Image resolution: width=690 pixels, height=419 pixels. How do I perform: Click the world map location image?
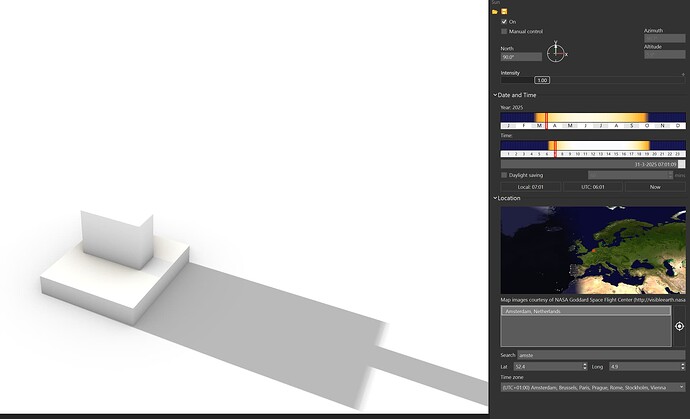[593, 250]
